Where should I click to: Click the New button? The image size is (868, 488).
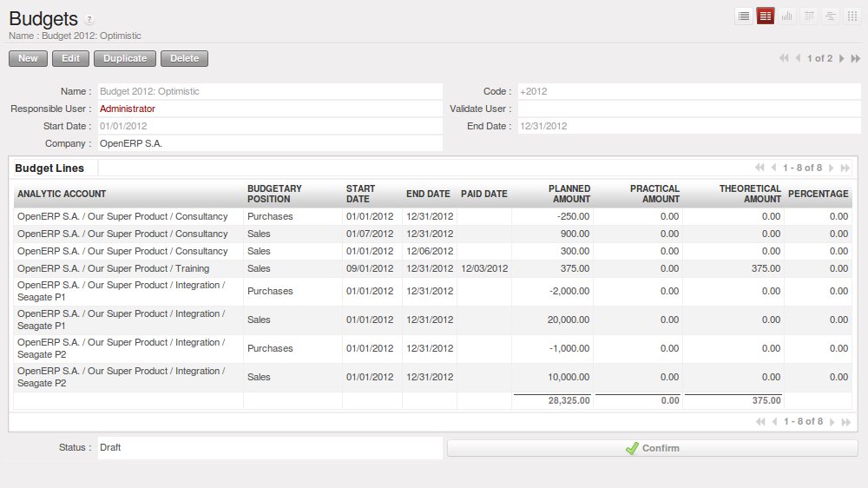29,59
